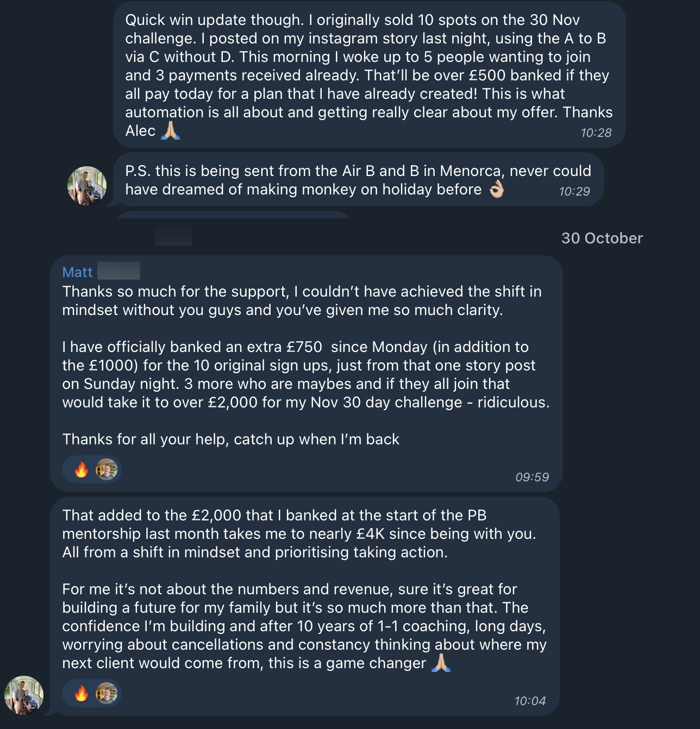
Task: Select the Quick win update message bubble
Action: 370,74
